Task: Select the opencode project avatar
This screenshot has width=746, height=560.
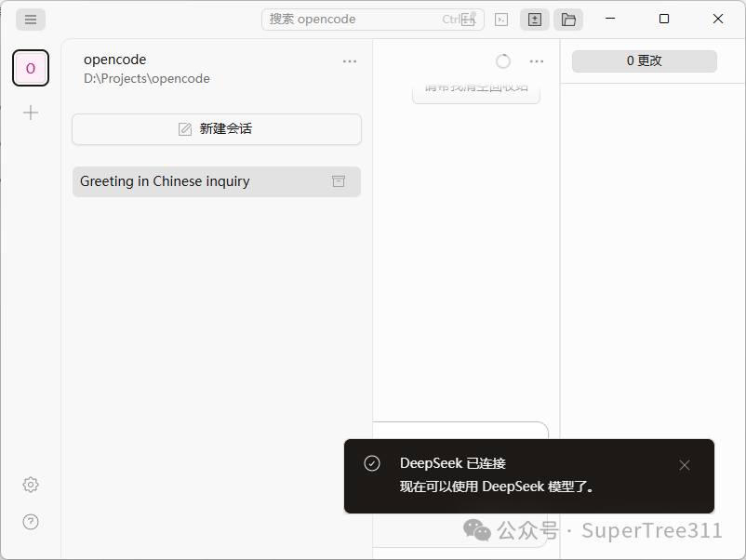Action: (x=31, y=68)
